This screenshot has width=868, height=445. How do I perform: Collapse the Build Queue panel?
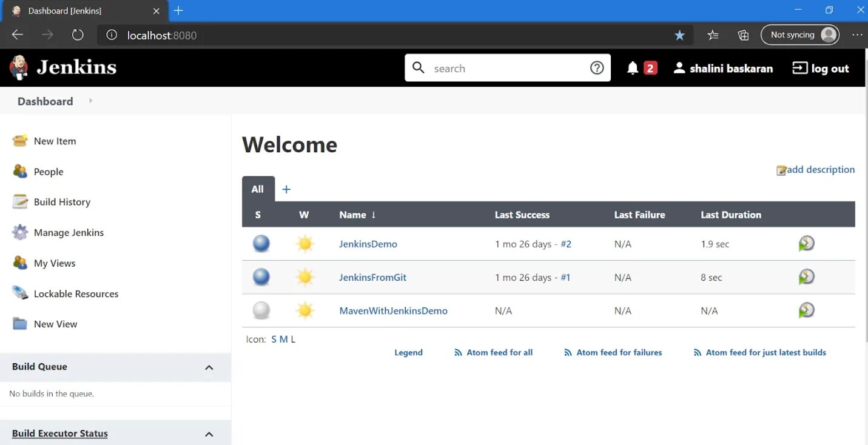tap(209, 367)
